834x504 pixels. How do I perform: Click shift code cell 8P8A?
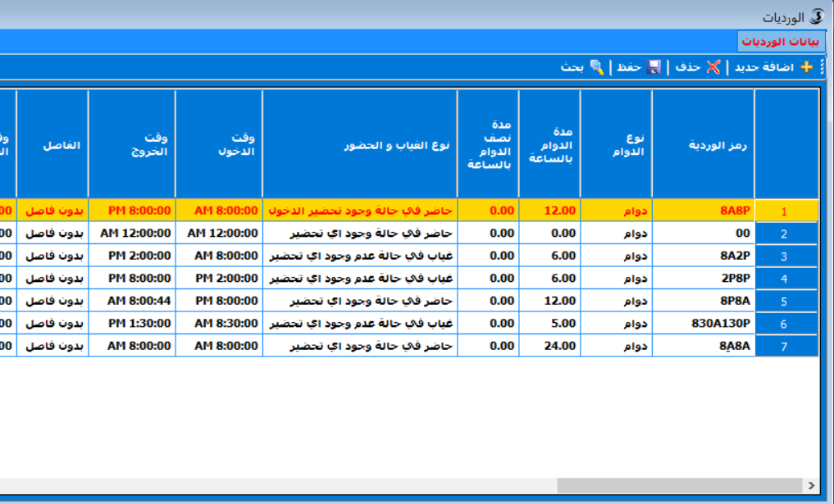[703, 301]
